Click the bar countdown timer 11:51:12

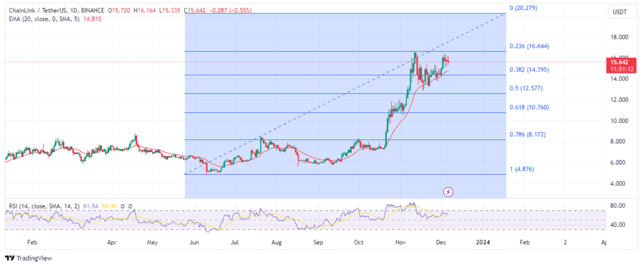(x=621, y=69)
